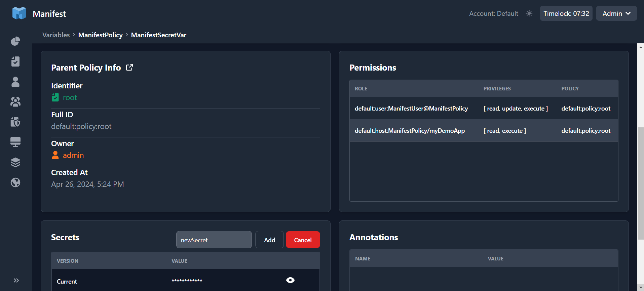Click ManifestSecretVar breadcrumb
This screenshot has height=291, width=644.
[159, 35]
